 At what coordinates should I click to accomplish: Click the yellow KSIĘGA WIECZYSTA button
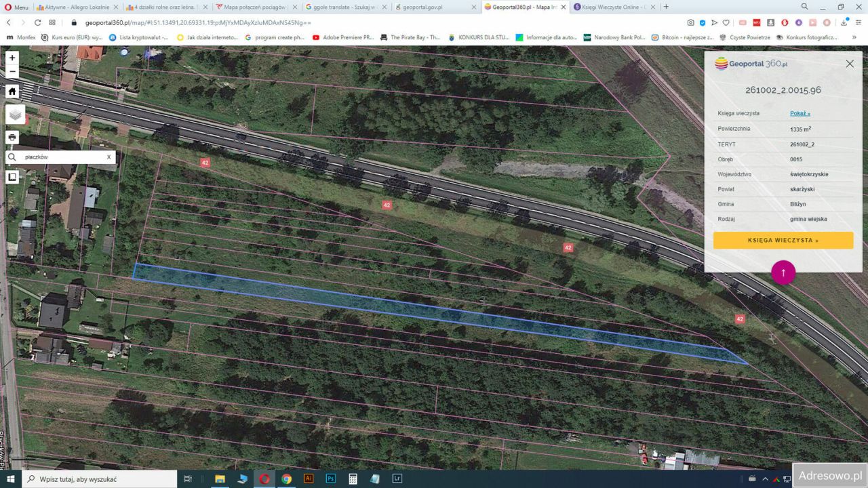[x=783, y=240]
